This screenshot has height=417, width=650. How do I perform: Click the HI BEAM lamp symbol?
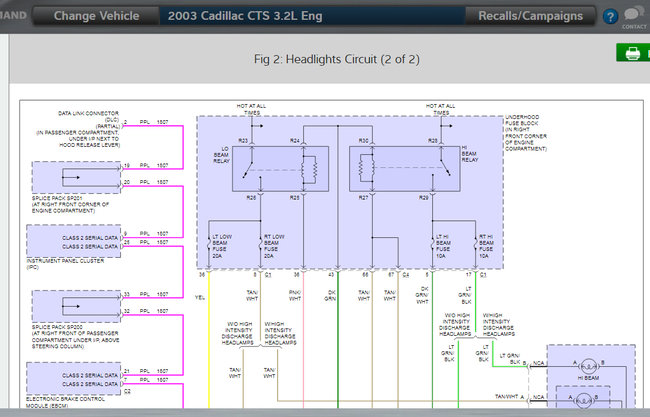tap(588, 366)
